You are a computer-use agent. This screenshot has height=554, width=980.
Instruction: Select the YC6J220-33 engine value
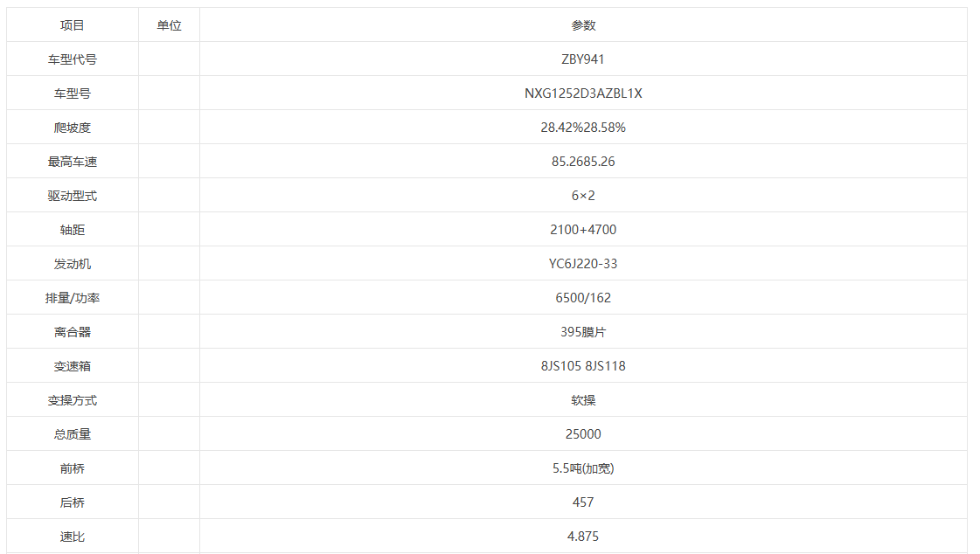point(583,264)
